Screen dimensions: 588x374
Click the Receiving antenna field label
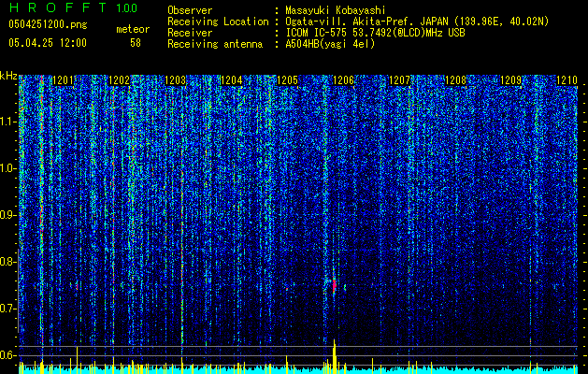pos(215,44)
